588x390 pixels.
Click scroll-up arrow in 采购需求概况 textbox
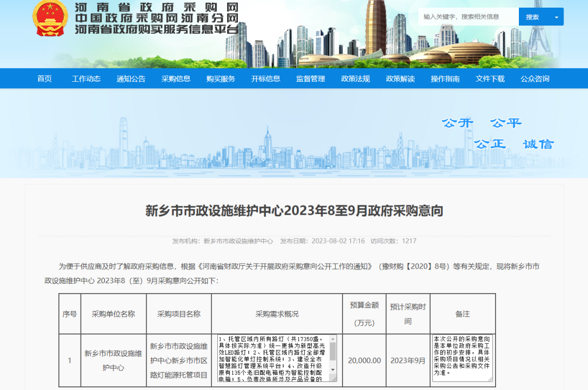(333, 338)
